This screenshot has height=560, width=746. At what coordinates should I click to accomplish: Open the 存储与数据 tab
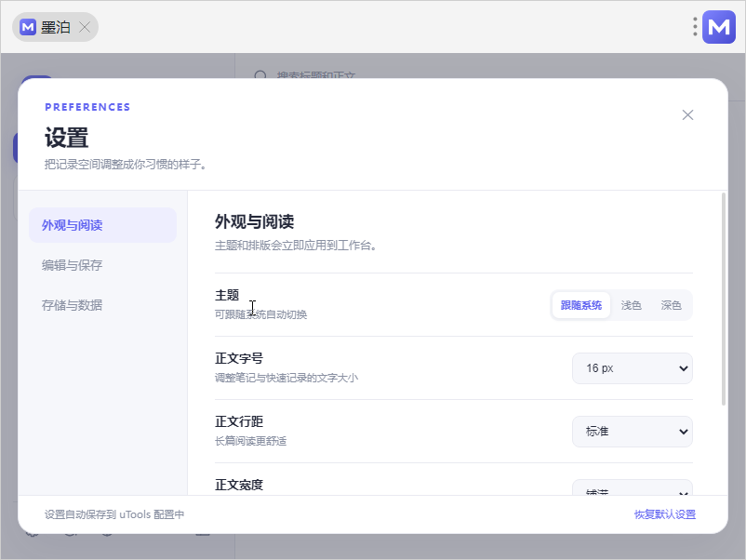102,305
